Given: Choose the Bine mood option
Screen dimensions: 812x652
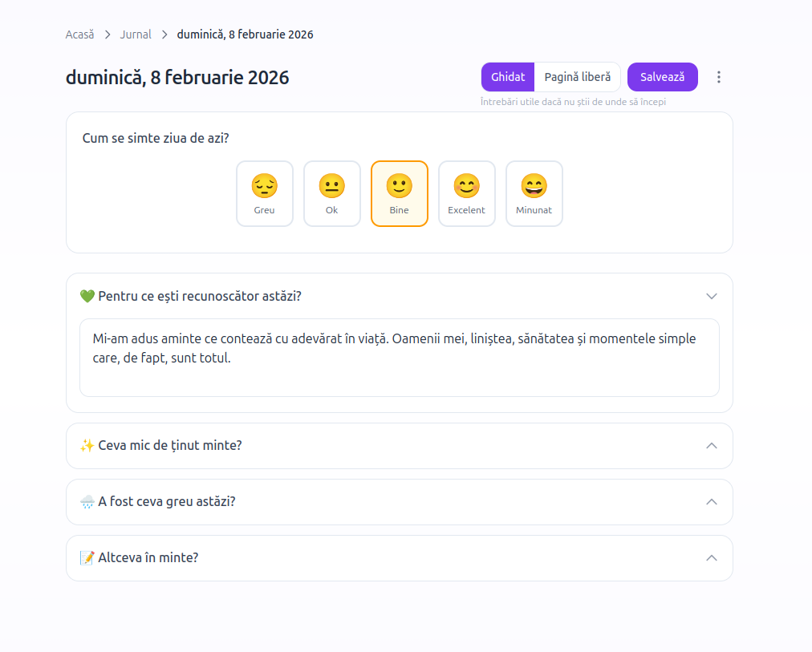Looking at the screenshot, I should pyautogui.click(x=400, y=193).
